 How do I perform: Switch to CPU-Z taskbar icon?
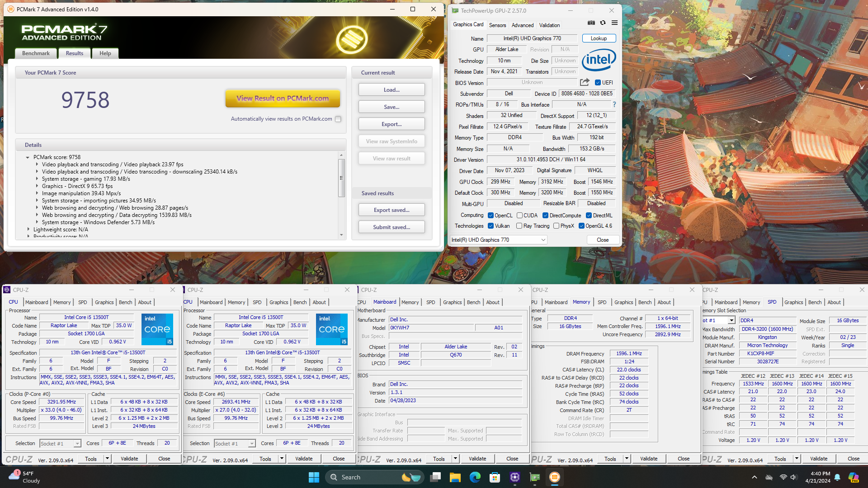(514, 477)
